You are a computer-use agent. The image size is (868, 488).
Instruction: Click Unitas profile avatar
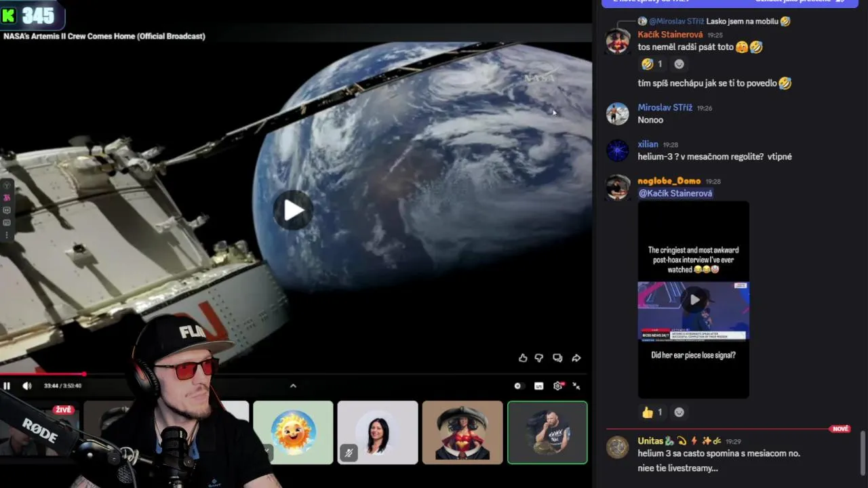pyautogui.click(x=617, y=447)
